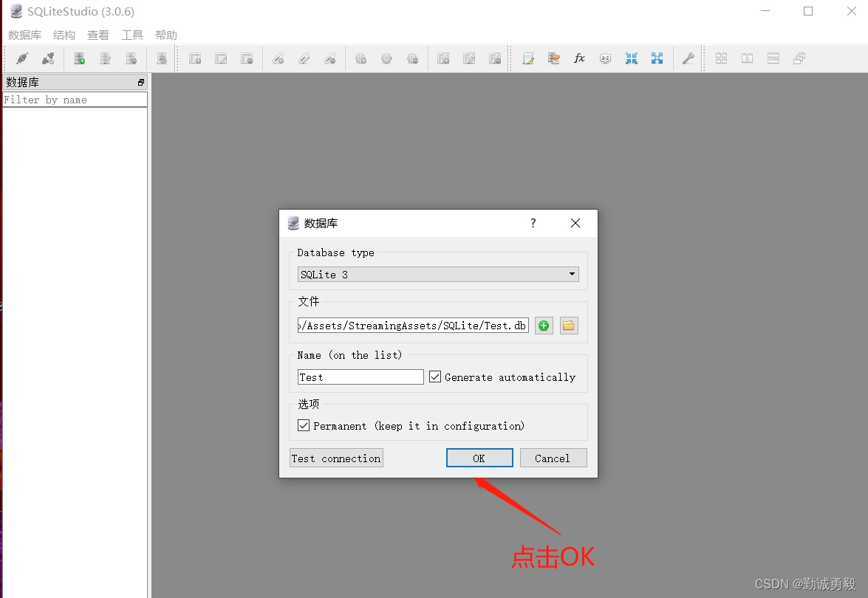Click the Edit view toolbar icon
Image resolution: width=868 pixels, height=598 pixels.
[469, 58]
